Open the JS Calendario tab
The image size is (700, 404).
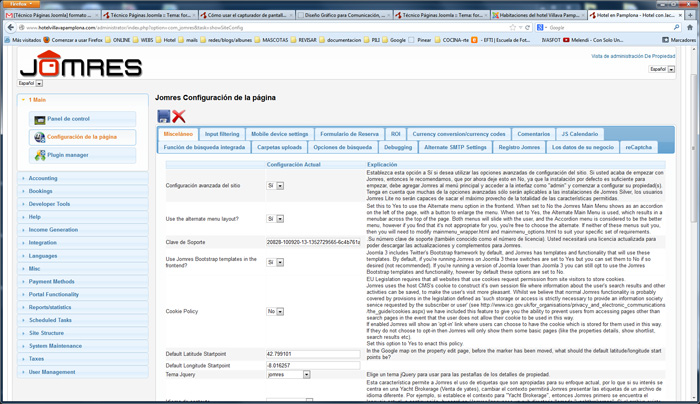(x=579, y=134)
